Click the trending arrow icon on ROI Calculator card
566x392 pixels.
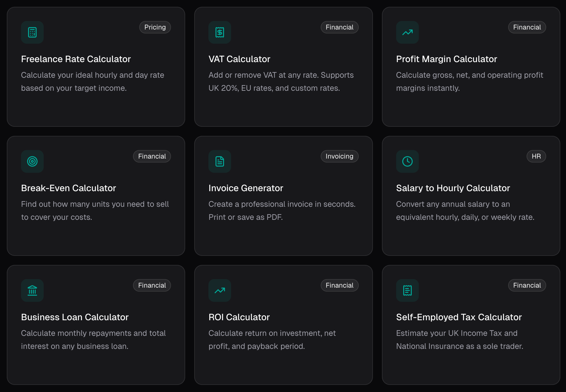[x=220, y=290]
